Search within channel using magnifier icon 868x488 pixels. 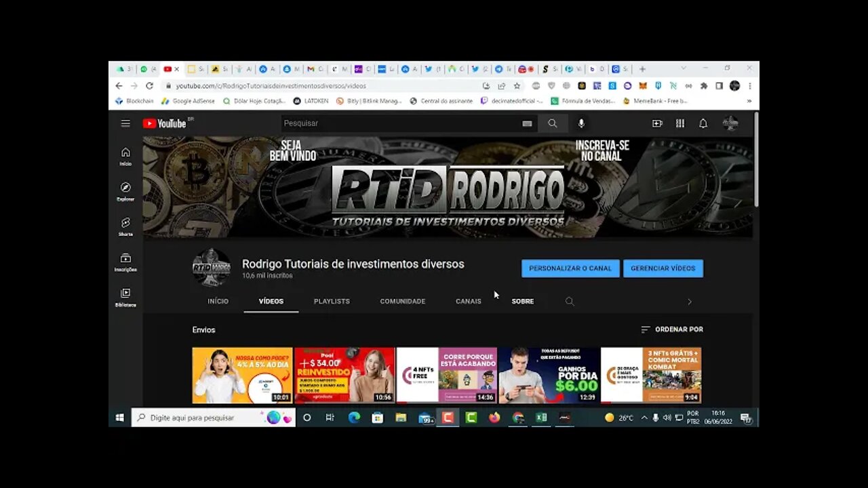[570, 302]
